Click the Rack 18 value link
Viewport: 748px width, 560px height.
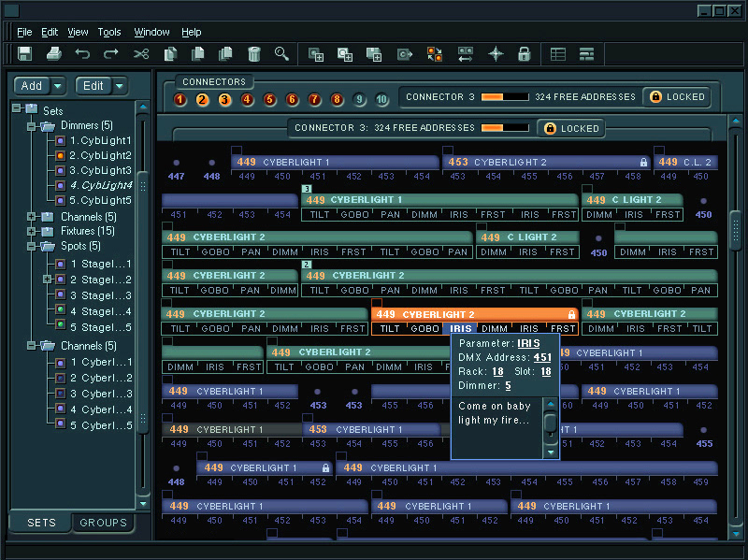498,371
